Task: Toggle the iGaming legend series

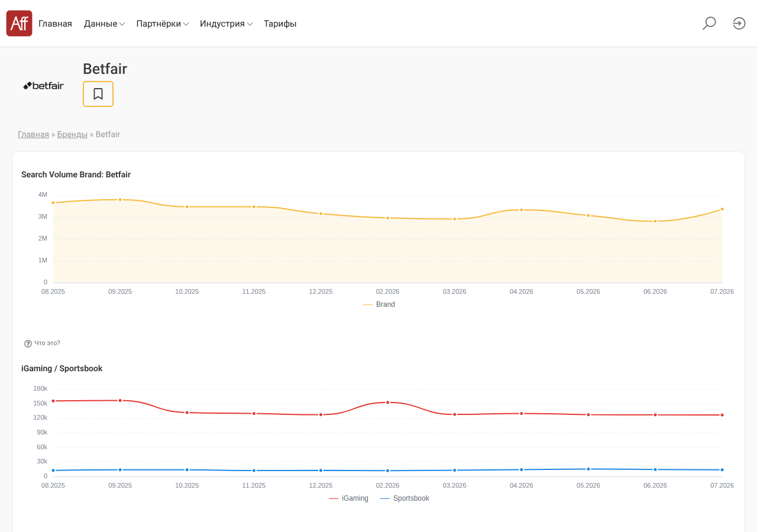Action: point(348,498)
